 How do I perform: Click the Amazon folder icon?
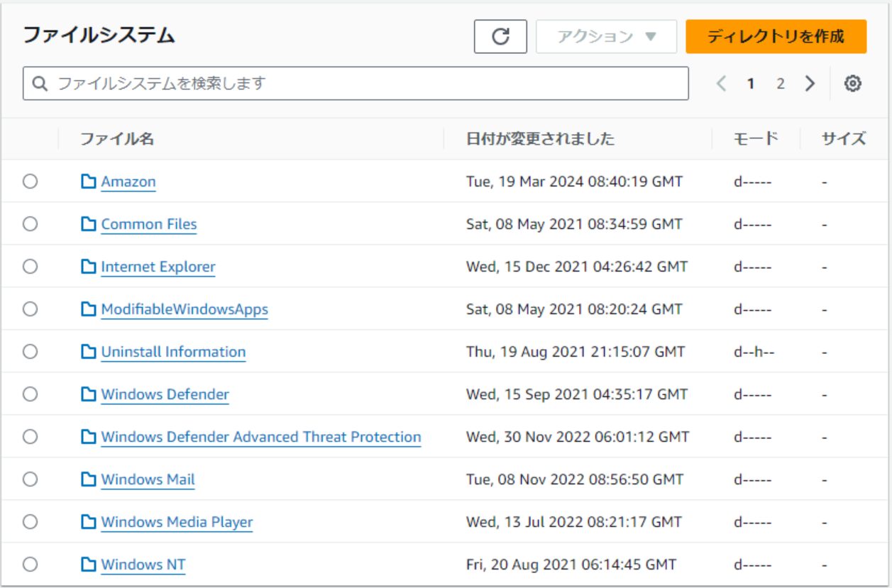tap(89, 182)
